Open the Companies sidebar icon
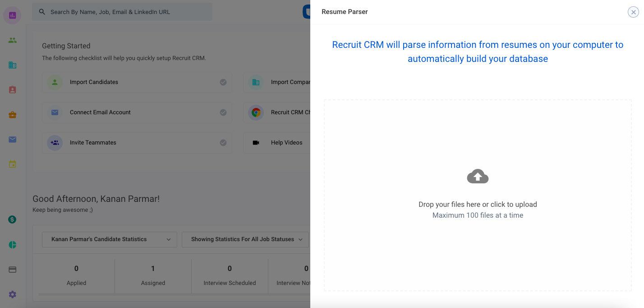 point(12,65)
